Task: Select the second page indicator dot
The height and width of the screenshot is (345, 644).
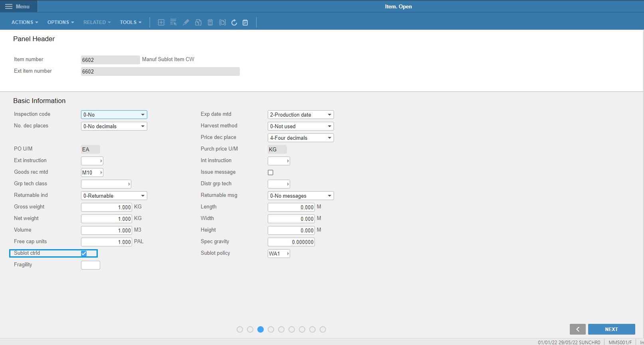Action: 250,329
